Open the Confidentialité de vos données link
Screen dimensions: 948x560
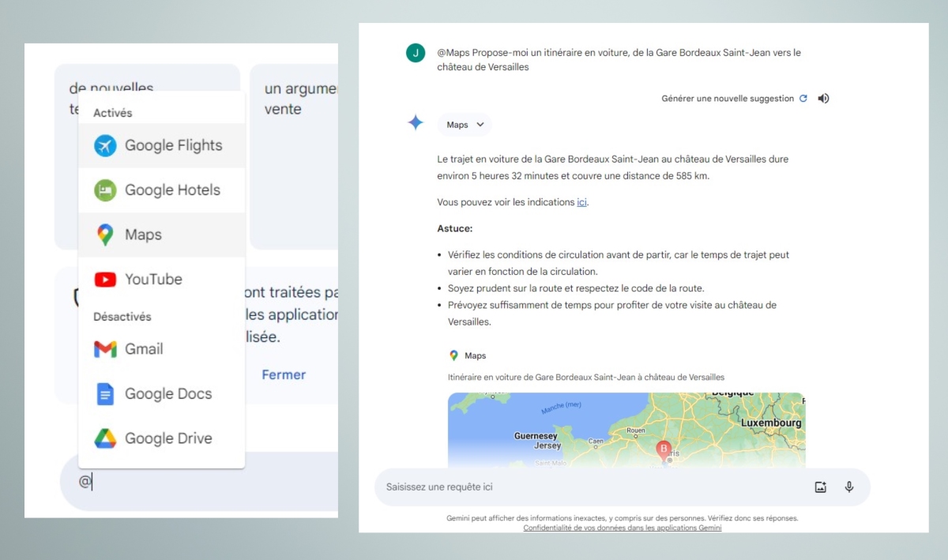(x=622, y=528)
